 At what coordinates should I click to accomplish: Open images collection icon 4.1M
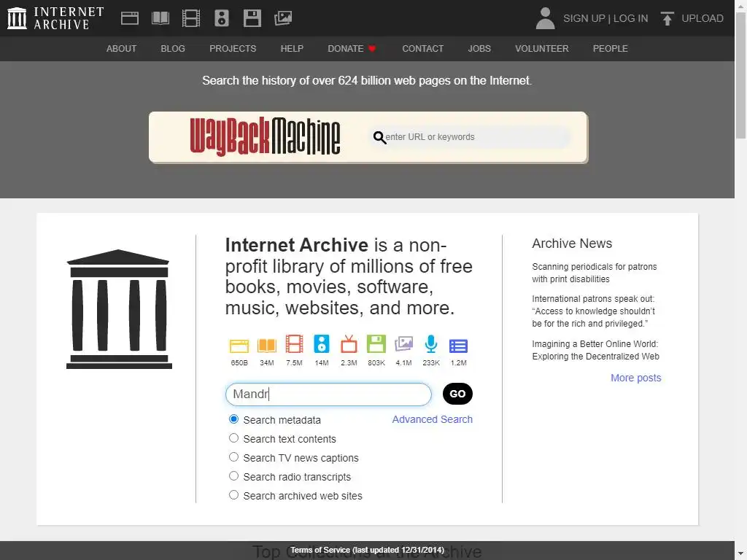click(x=403, y=344)
